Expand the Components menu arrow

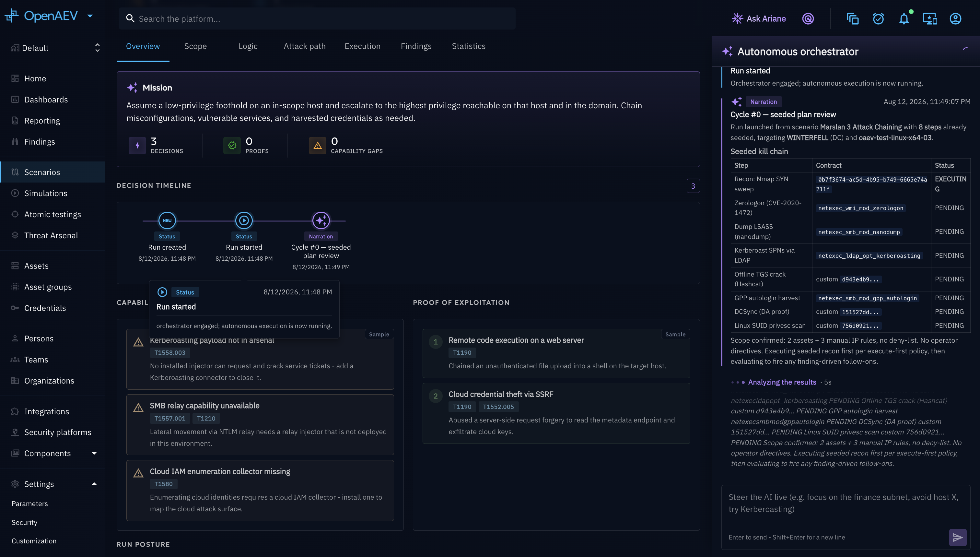(94, 453)
